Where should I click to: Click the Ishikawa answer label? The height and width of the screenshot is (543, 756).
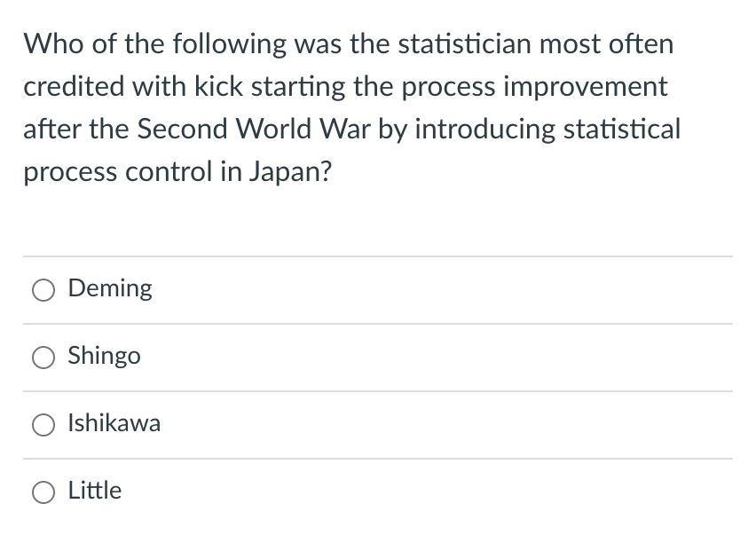coord(114,423)
